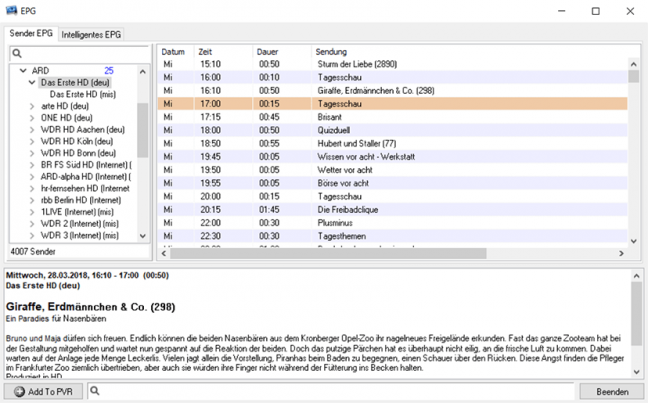Select the 20:00 Tagesschau row

pyautogui.click(x=393, y=196)
